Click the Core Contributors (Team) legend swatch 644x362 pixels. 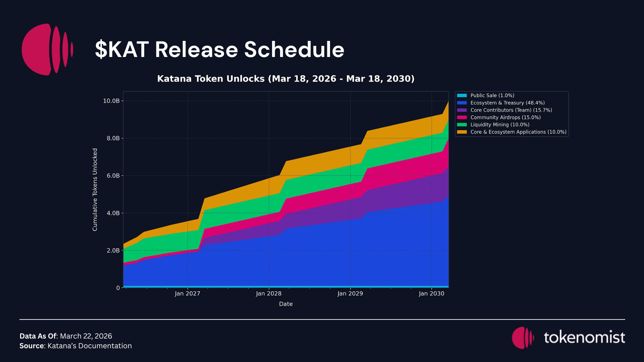coord(462,110)
